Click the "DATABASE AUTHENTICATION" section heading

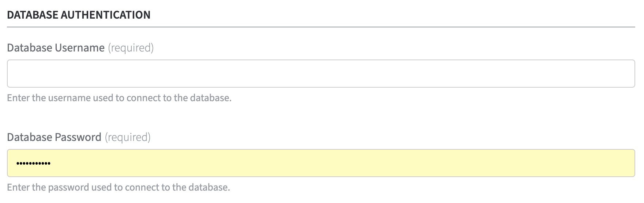pyautogui.click(x=79, y=15)
